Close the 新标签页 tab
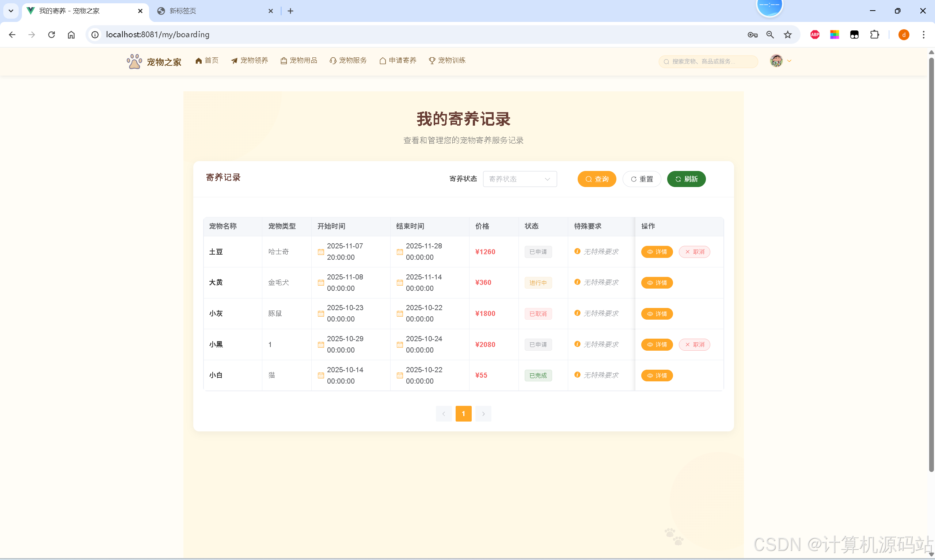 [x=270, y=11]
